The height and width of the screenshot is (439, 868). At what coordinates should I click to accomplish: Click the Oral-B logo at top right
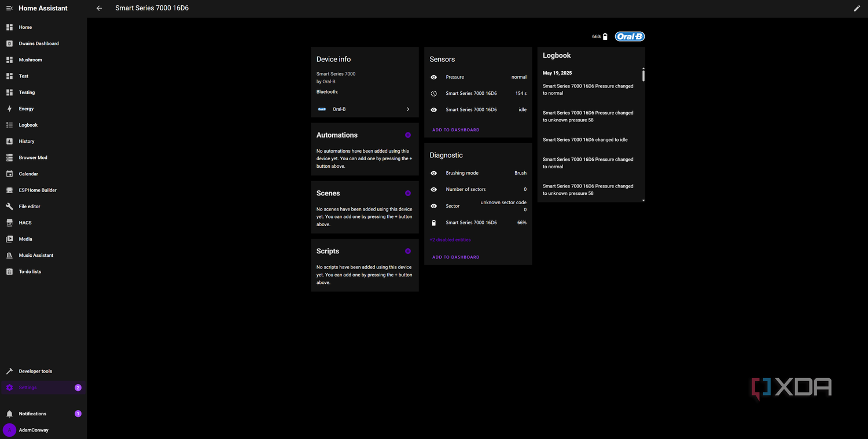pos(630,36)
